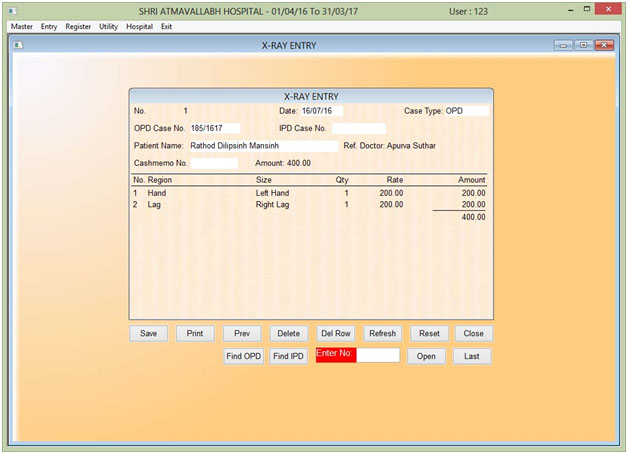Jump to the Last entry
Screen dimensions: 628x454
[472, 356]
